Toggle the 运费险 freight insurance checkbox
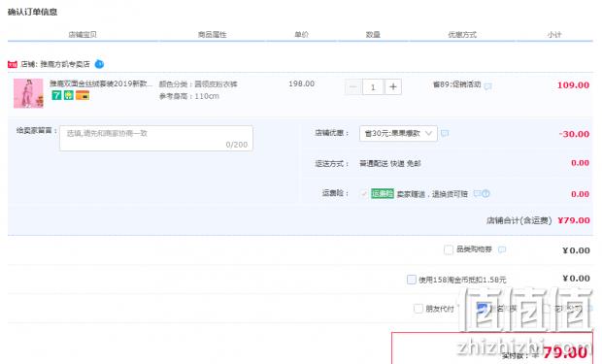602x364 pixels. click(x=363, y=193)
